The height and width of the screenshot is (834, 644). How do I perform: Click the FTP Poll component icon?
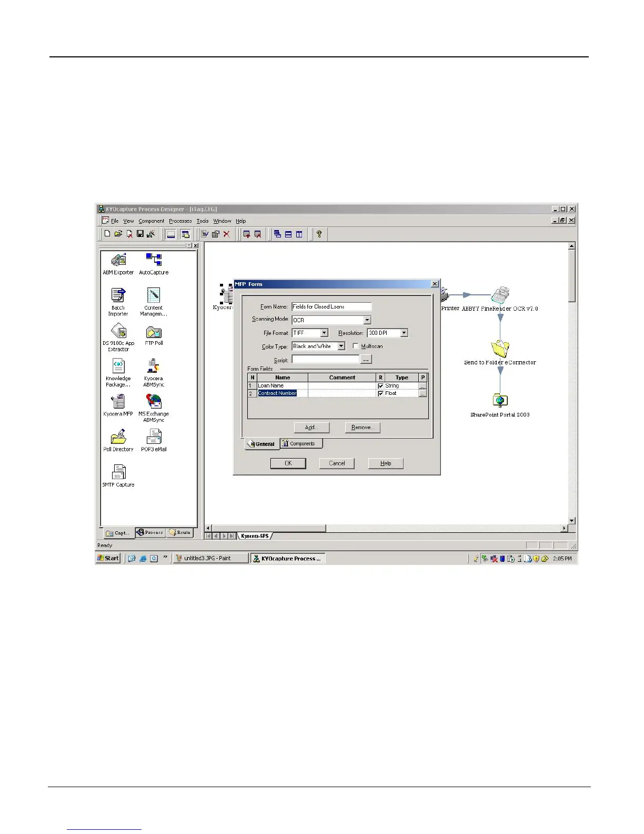click(154, 332)
